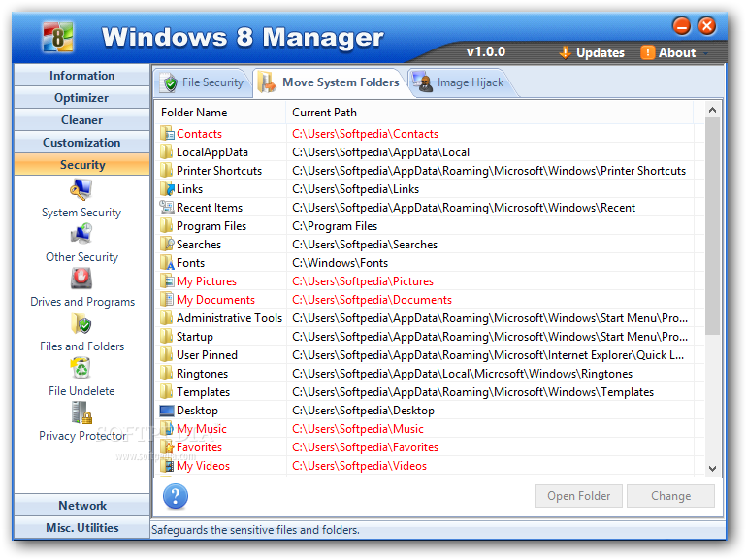Sort by Folder Name column header

(x=220, y=113)
